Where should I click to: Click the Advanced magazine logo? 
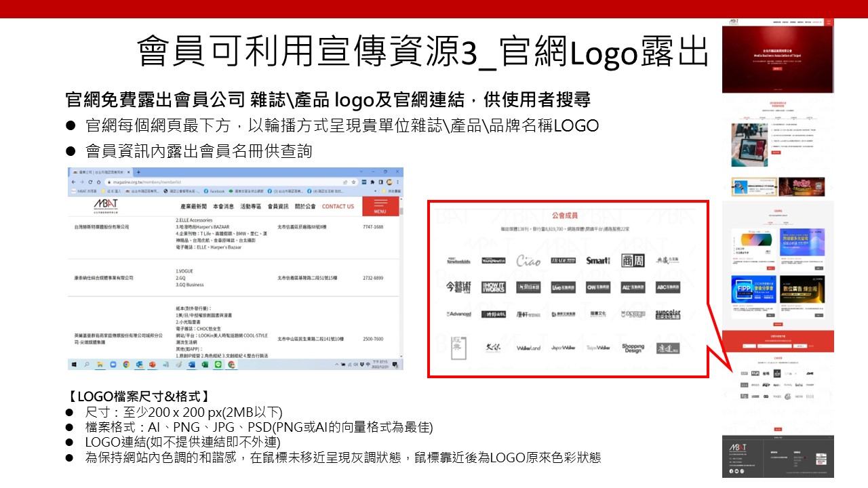[x=459, y=314]
